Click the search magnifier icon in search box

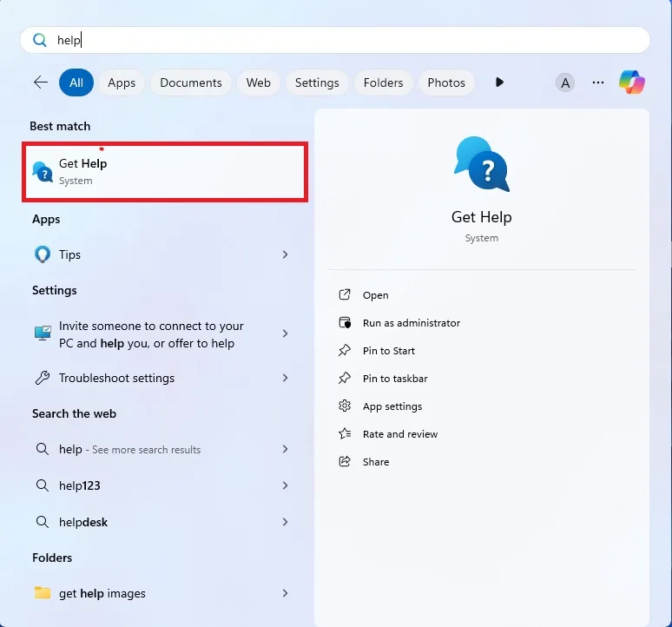(x=39, y=40)
